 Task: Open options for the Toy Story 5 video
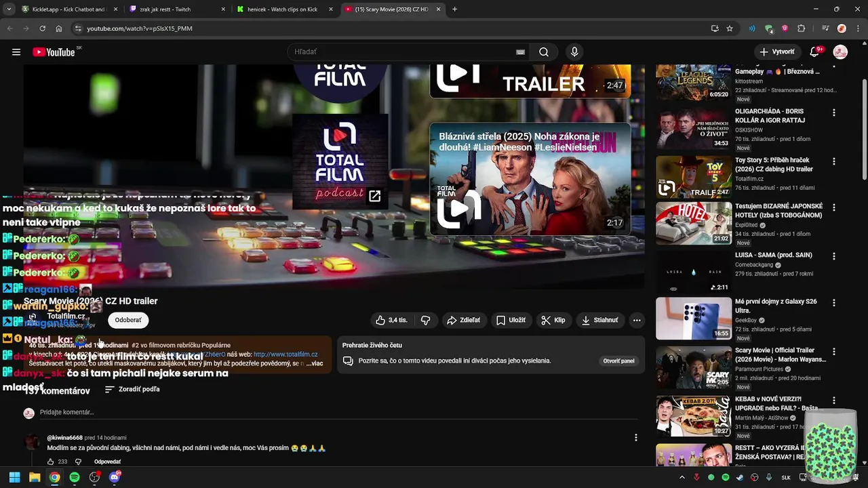click(834, 161)
